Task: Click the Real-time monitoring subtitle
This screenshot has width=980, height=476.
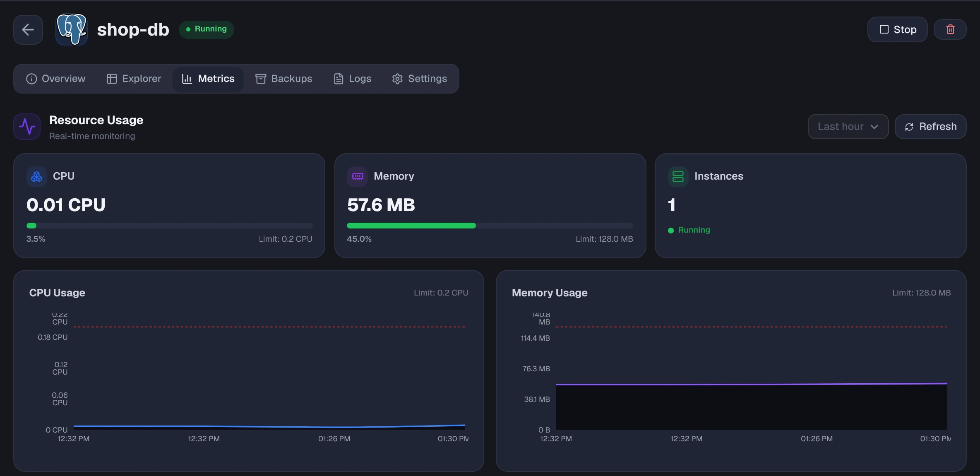Action: coord(92,136)
